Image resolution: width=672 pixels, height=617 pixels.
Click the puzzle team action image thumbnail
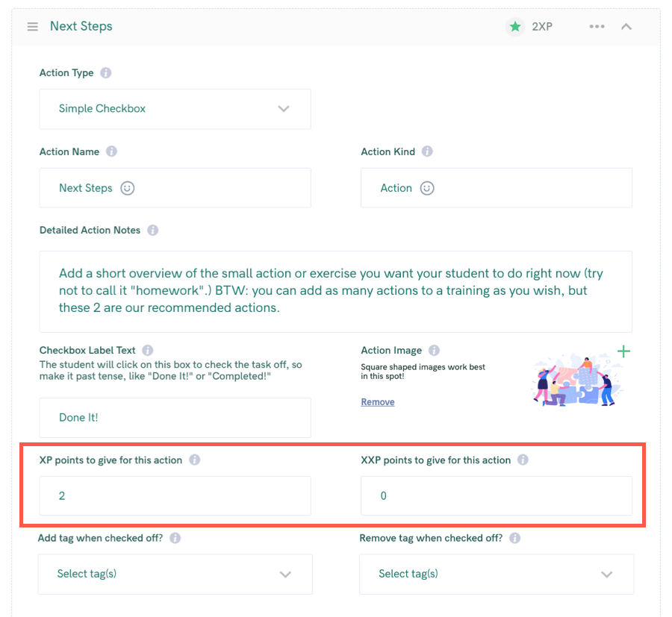click(576, 380)
